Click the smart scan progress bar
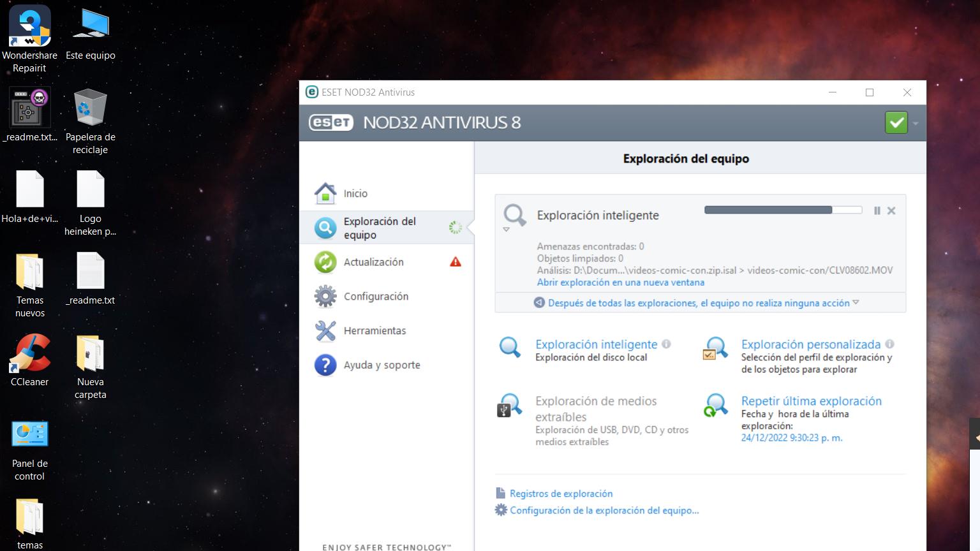This screenshot has width=980, height=551. click(783, 210)
